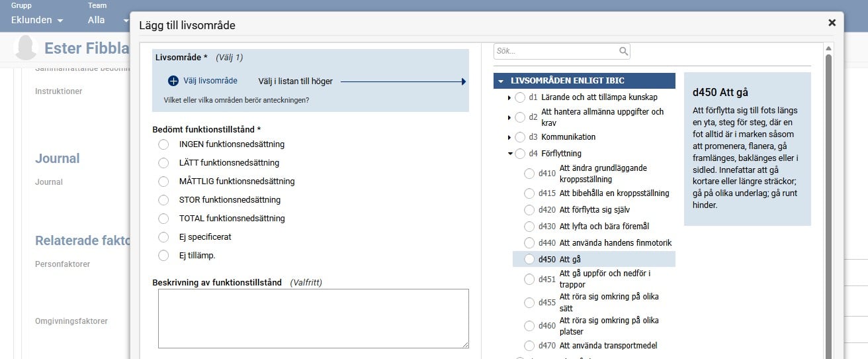
Task: Select d450 Att gå radio button
Action: point(529,259)
